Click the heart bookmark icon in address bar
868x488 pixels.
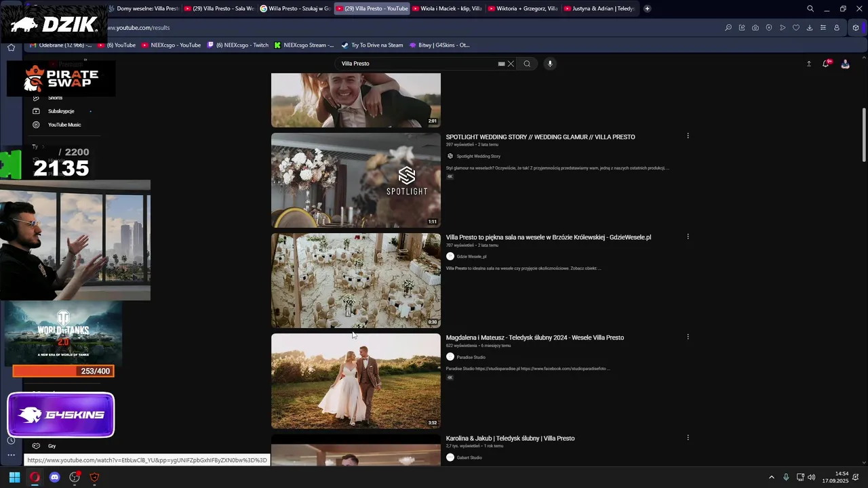point(796,28)
